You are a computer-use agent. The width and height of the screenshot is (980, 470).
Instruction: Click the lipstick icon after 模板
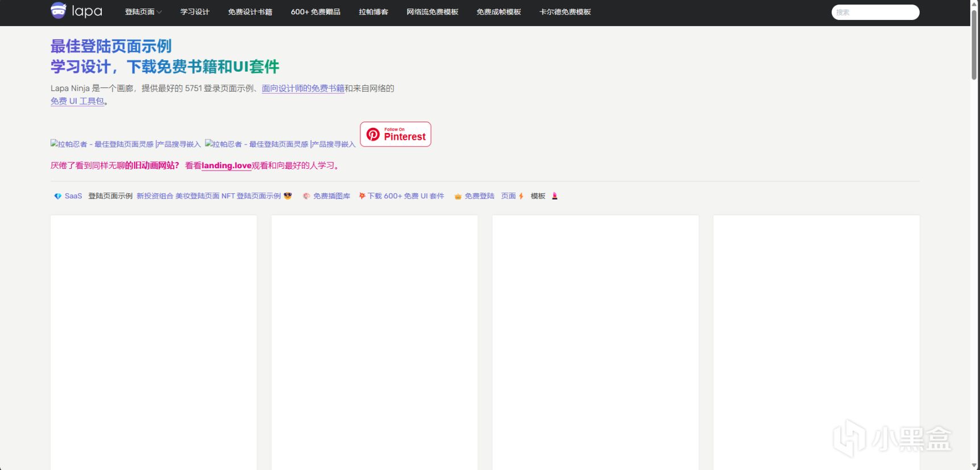coord(555,196)
